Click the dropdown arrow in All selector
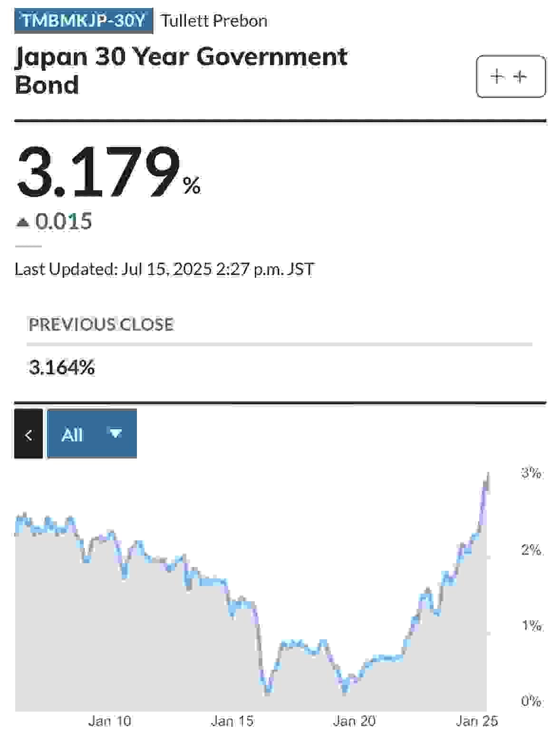The width and height of the screenshot is (560, 733). [116, 433]
